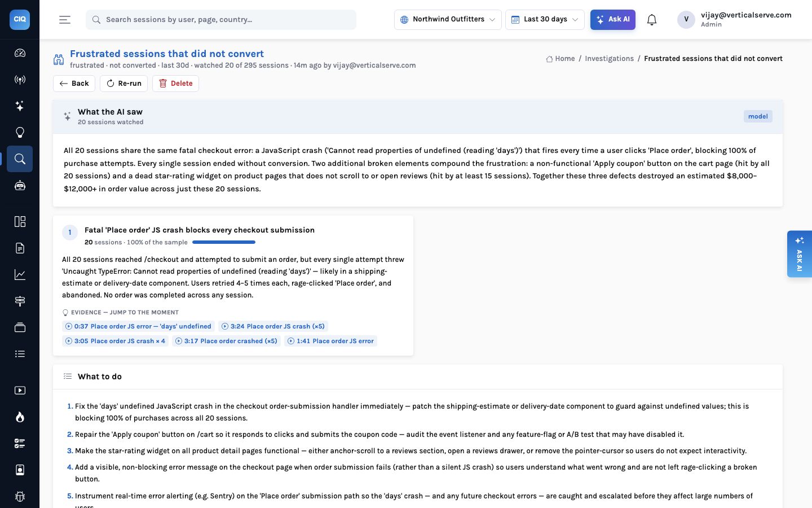812x508 pixels.
Task: Click the 100% of sample progress bar
Action: [224, 242]
